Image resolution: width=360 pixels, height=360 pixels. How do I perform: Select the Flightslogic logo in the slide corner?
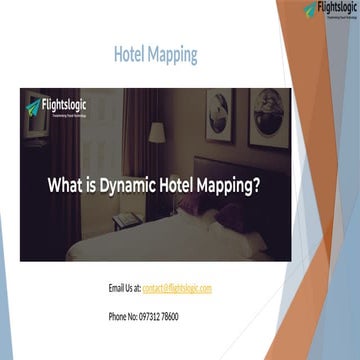pyautogui.click(x=331, y=9)
